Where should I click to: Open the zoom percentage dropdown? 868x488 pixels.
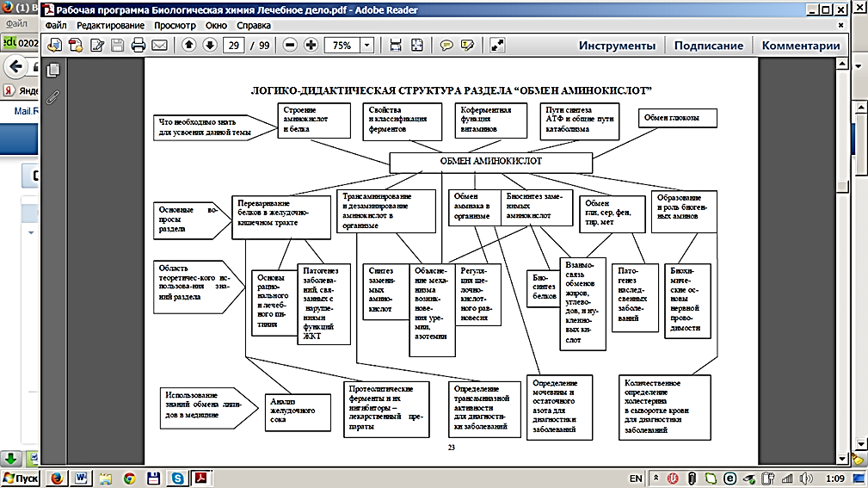[x=370, y=46]
